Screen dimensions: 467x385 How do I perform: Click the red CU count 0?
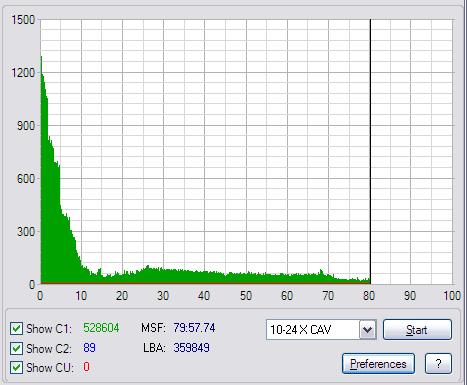[x=86, y=367]
